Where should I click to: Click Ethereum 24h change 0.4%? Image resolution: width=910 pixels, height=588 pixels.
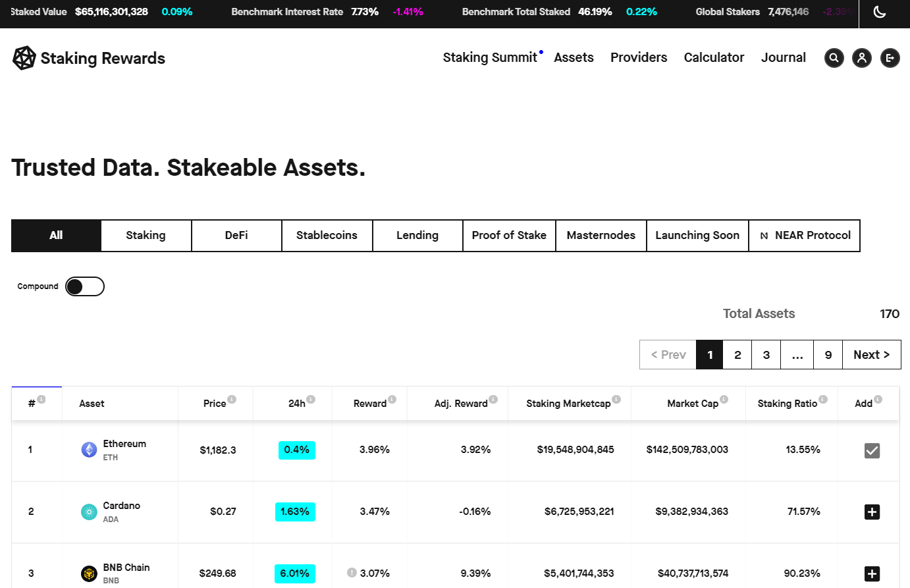[x=297, y=450]
